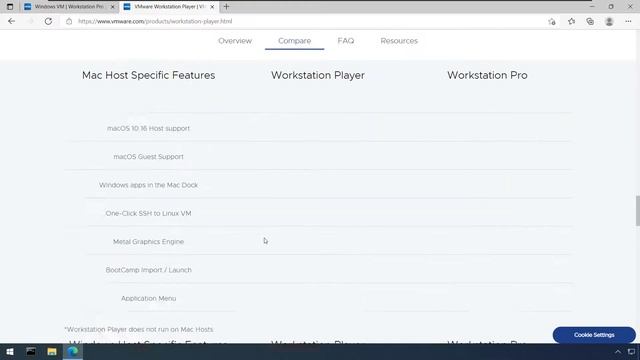Screen dimensions: 640x360
Task: Click the Application Menu row text
Action: pyautogui.click(x=148, y=298)
